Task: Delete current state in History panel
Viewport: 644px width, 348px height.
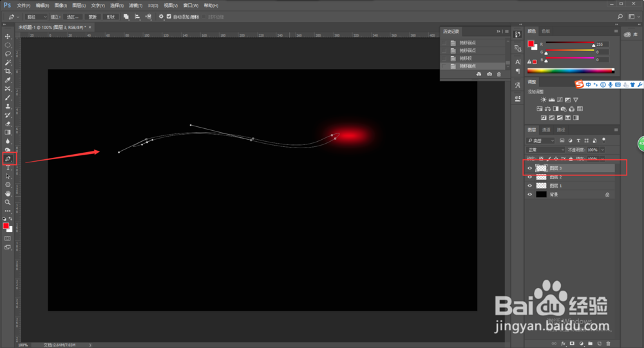Action: pyautogui.click(x=499, y=74)
